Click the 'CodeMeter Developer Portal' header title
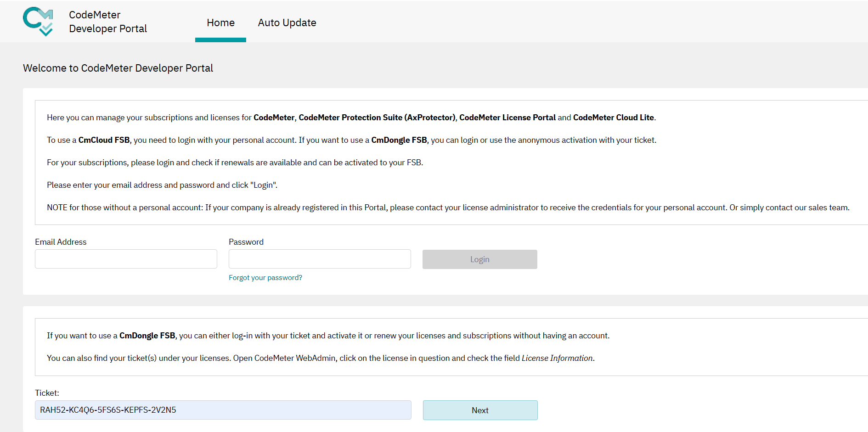The image size is (868, 432). click(108, 22)
